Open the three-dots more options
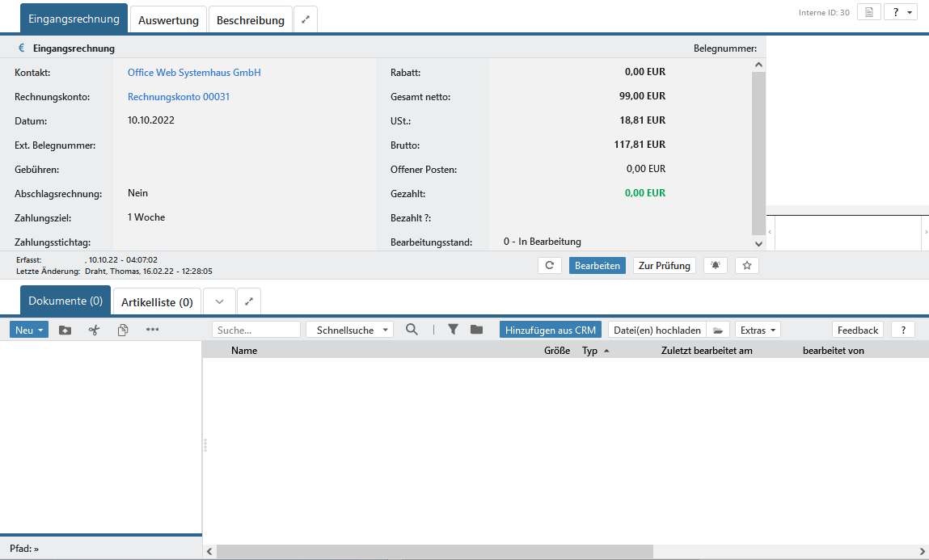This screenshot has height=560, width=929. point(152,330)
